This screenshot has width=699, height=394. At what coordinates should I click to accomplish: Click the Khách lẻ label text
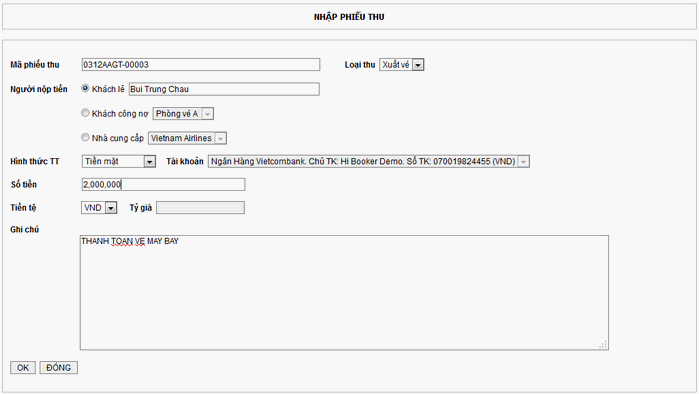click(x=108, y=89)
